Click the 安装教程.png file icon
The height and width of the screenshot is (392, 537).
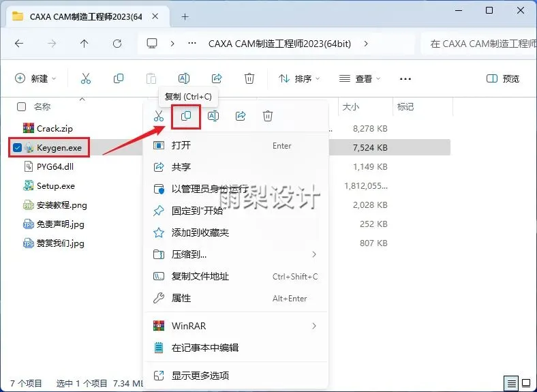pyautogui.click(x=28, y=205)
